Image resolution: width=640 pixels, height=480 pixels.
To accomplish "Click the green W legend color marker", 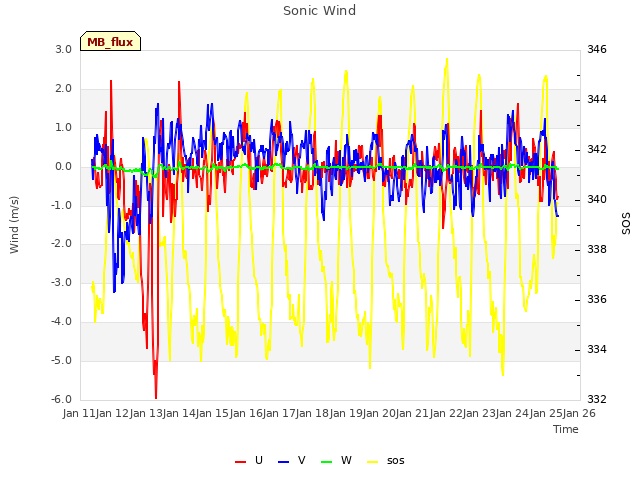I will [327, 462].
